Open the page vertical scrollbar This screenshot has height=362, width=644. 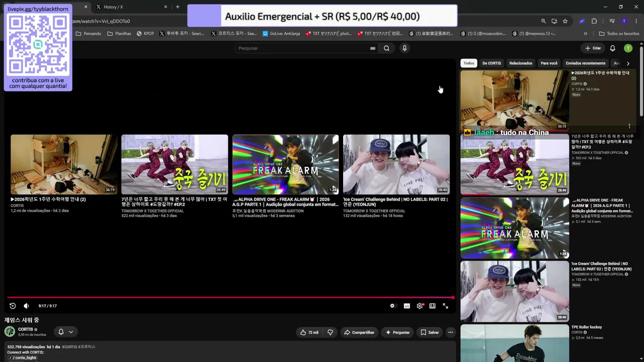(x=641, y=80)
